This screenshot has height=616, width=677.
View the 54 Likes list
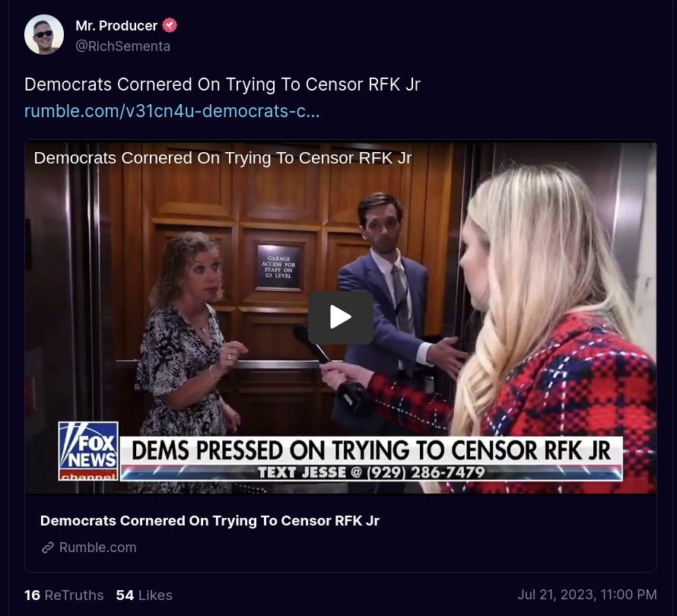coord(145,595)
